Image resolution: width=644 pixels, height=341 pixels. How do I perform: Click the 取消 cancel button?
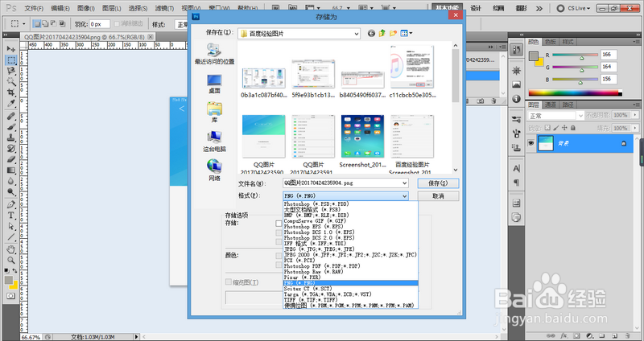[x=438, y=196]
